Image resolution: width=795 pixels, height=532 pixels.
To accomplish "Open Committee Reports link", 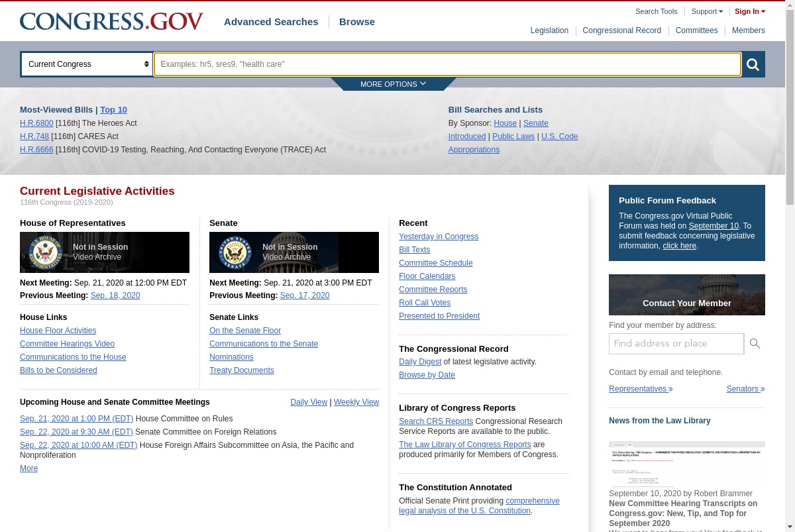I will coord(433,290).
